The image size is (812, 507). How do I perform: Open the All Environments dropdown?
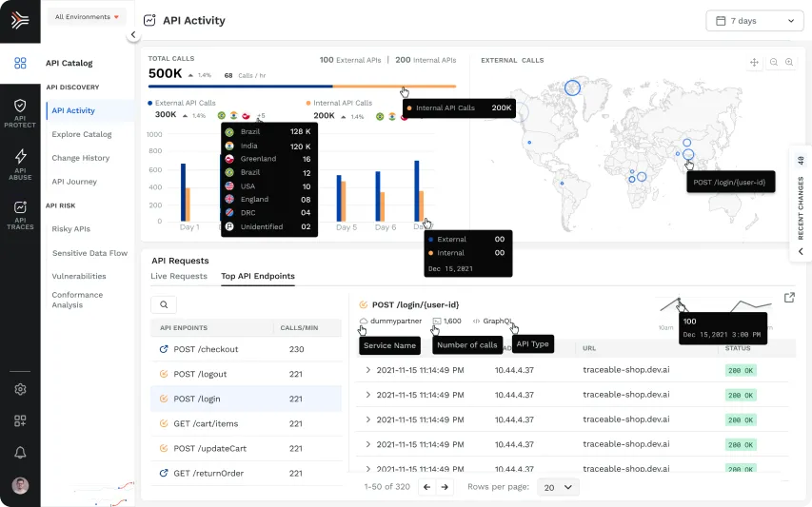click(x=87, y=17)
